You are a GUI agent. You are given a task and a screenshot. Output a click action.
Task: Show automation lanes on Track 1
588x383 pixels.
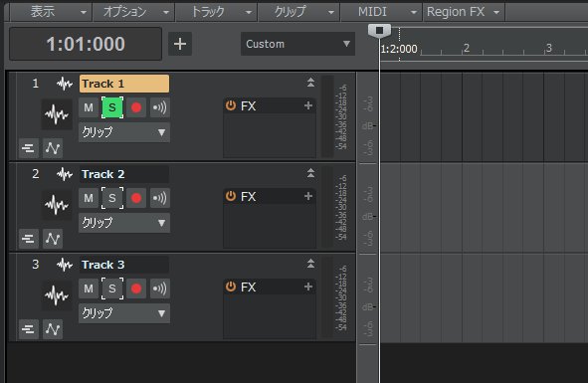53,148
